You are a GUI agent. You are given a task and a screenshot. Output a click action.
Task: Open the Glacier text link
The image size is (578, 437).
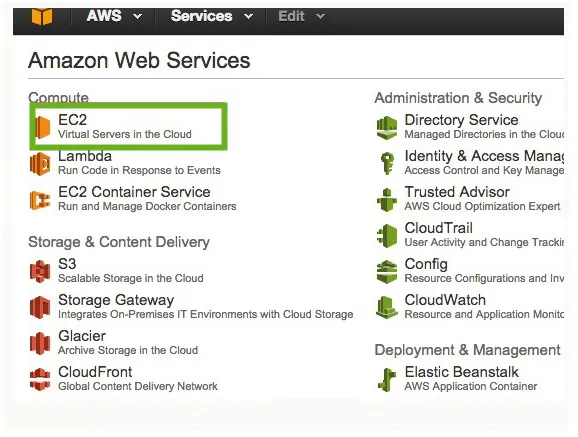(82, 336)
